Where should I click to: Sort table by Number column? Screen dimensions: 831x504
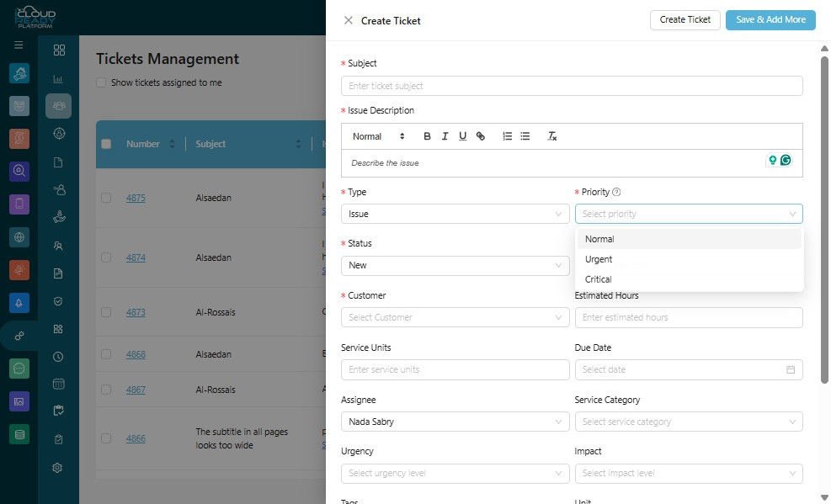tap(172, 144)
